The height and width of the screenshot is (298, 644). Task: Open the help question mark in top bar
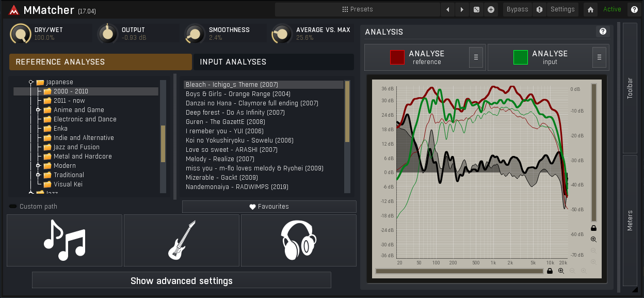point(634,9)
